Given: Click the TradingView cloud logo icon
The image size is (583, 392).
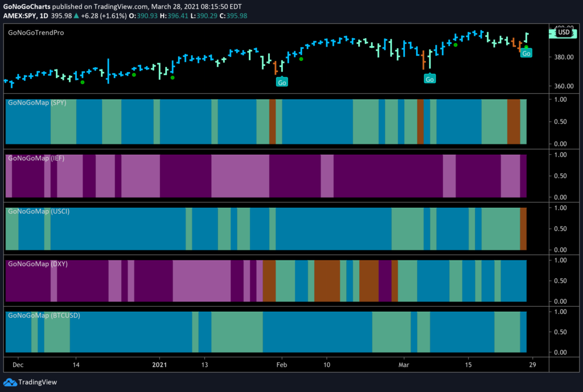Looking at the screenshot, I should [10, 382].
